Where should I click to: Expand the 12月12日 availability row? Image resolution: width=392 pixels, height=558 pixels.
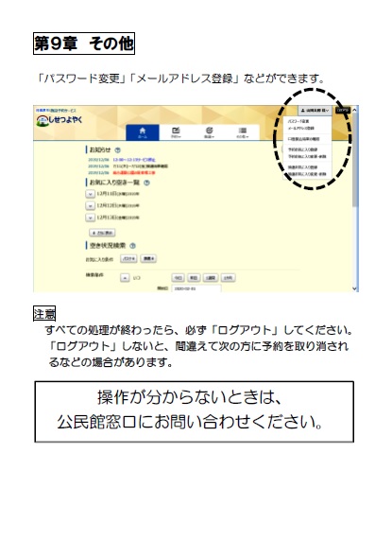coord(91,206)
